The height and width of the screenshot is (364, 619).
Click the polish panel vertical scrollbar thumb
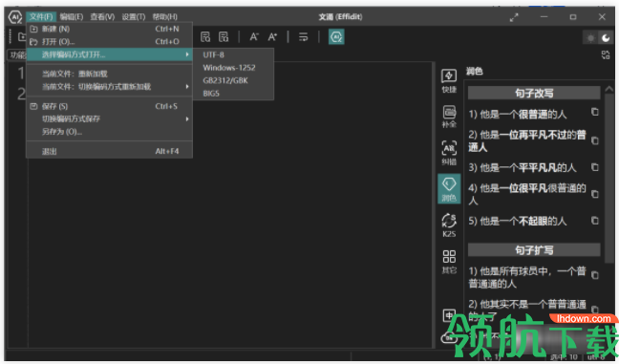pyautogui.click(x=609, y=178)
